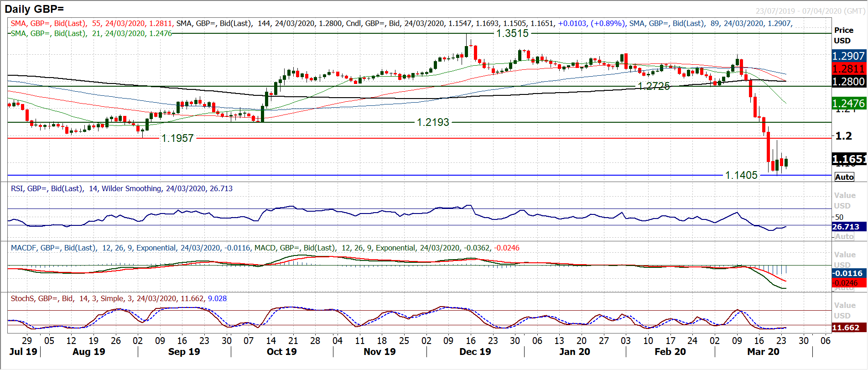Click the SMA 144 black legend entry

click(x=260, y=23)
